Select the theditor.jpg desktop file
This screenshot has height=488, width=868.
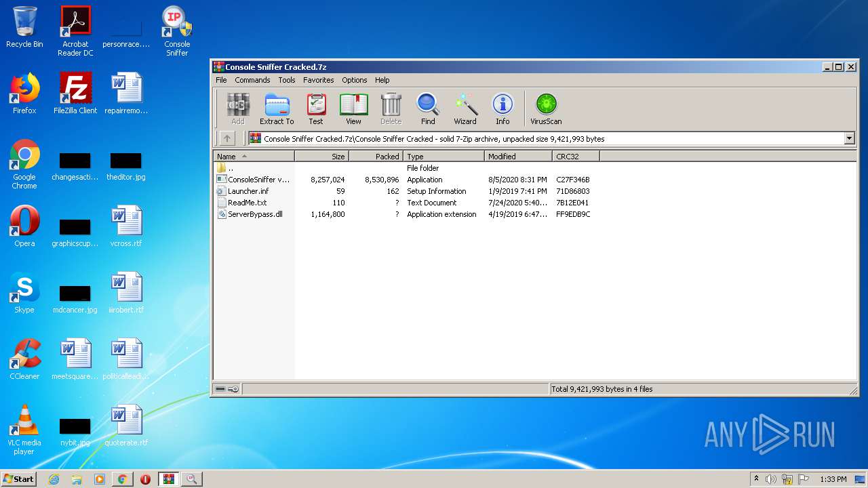[126, 167]
